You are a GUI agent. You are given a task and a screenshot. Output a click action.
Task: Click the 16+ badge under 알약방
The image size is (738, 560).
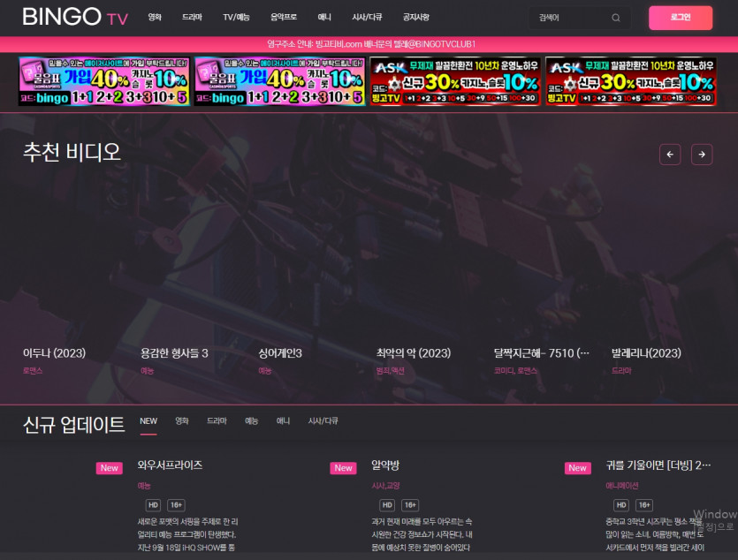coord(410,505)
